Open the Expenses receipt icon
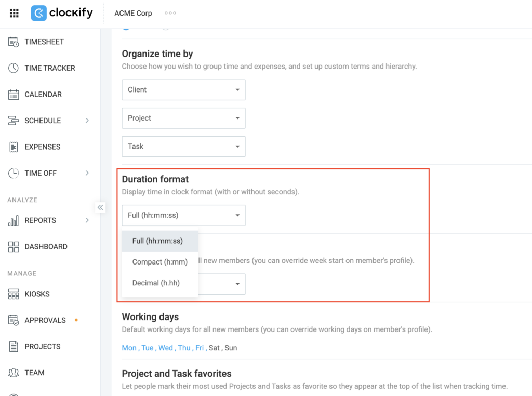 click(14, 147)
